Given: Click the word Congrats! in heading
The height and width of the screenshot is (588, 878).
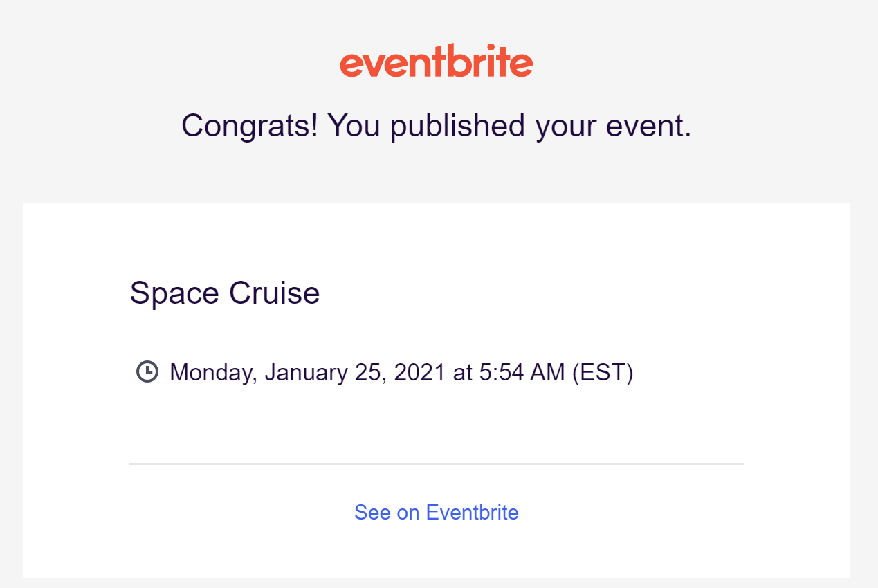Looking at the screenshot, I should (x=249, y=126).
